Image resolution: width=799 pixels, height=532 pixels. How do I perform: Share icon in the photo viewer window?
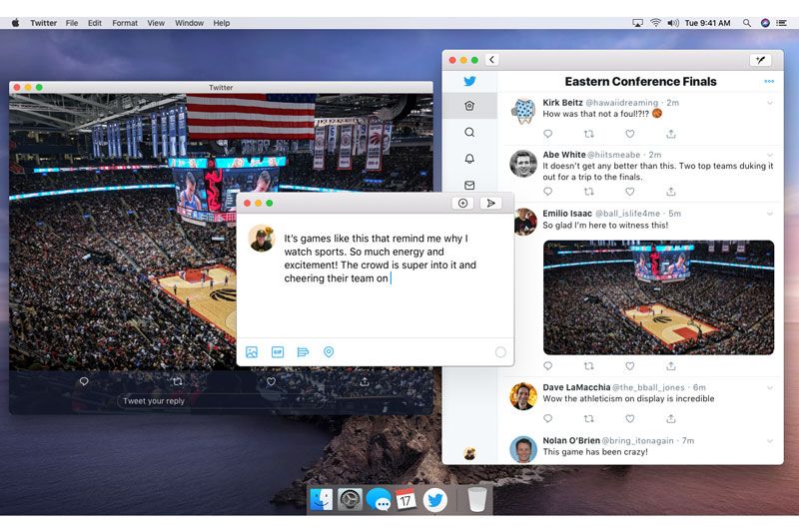(365, 381)
